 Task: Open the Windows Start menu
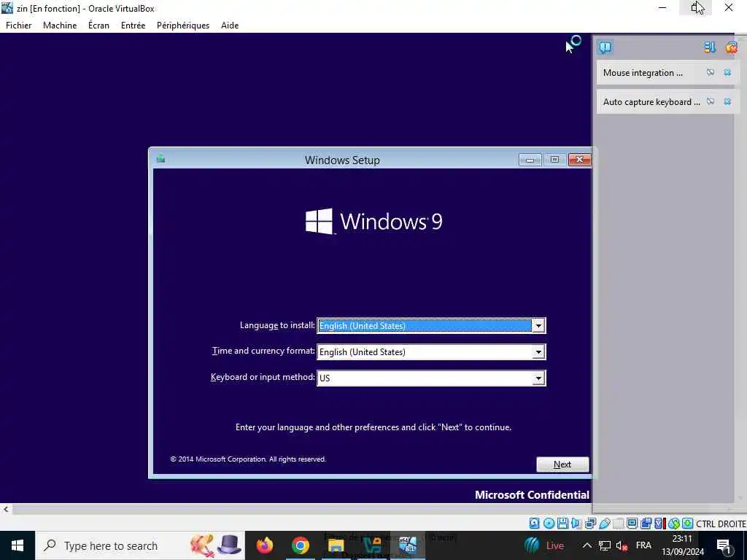(18, 545)
